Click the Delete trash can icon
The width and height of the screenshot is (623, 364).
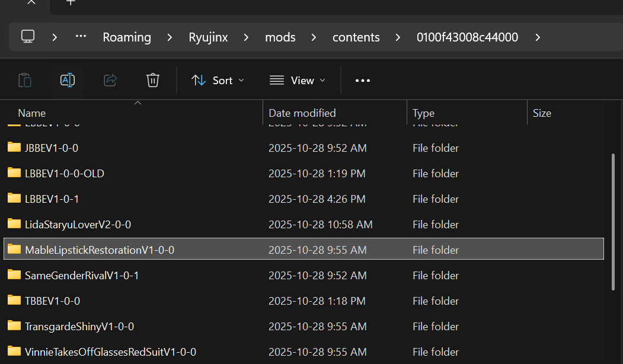pyautogui.click(x=152, y=80)
